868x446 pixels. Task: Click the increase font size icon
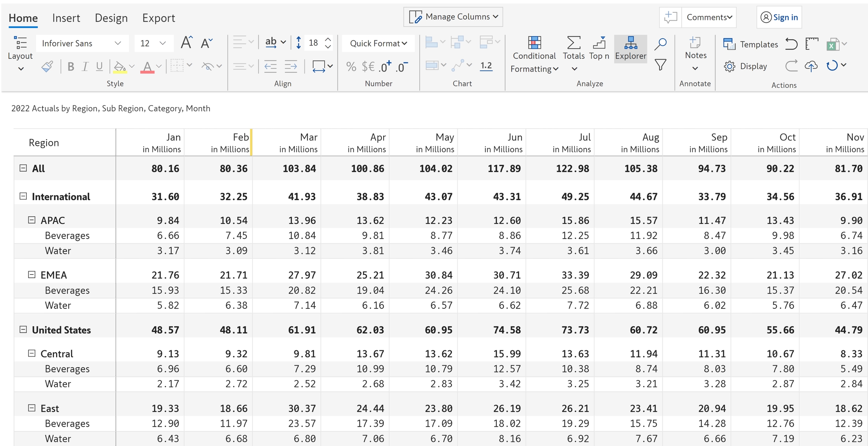(186, 43)
